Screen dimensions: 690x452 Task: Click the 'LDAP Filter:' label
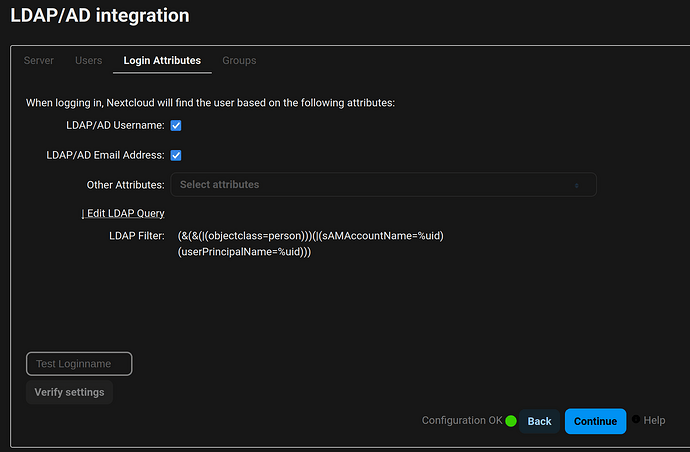pos(137,236)
